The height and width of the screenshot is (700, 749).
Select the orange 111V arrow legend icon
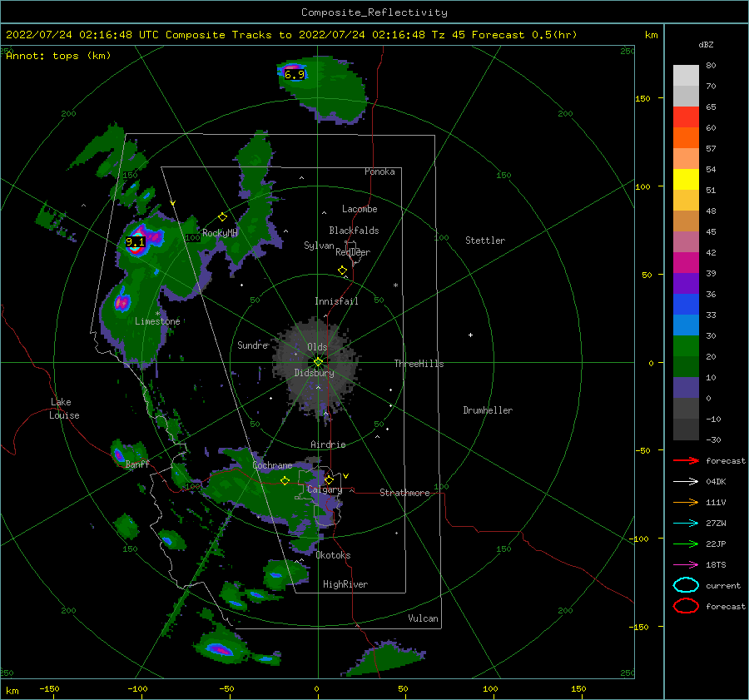point(686,502)
